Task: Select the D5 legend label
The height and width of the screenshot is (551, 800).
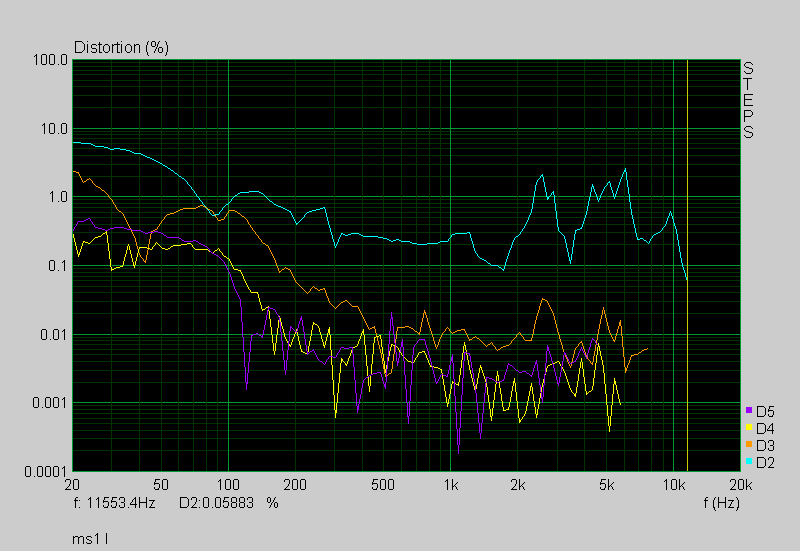Action: click(x=765, y=412)
